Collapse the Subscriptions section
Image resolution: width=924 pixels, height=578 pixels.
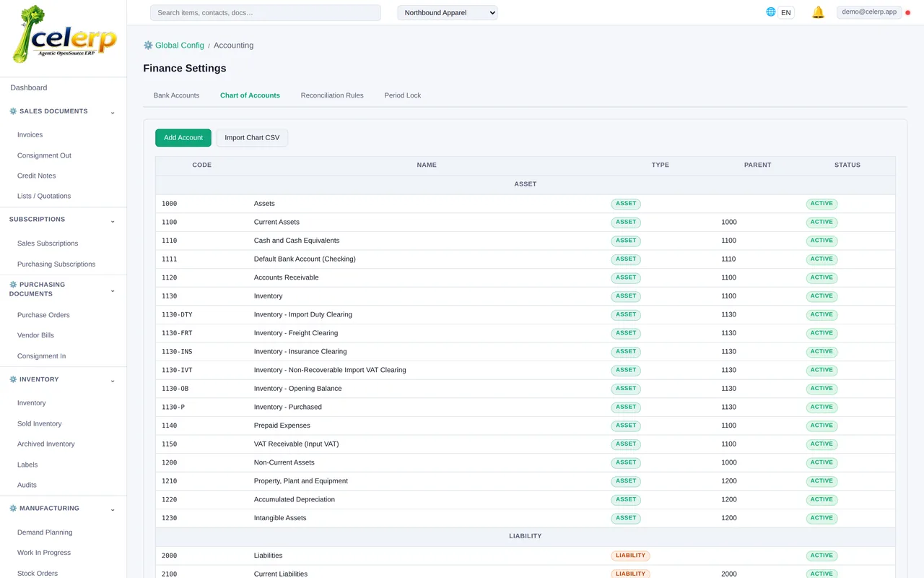pos(113,220)
